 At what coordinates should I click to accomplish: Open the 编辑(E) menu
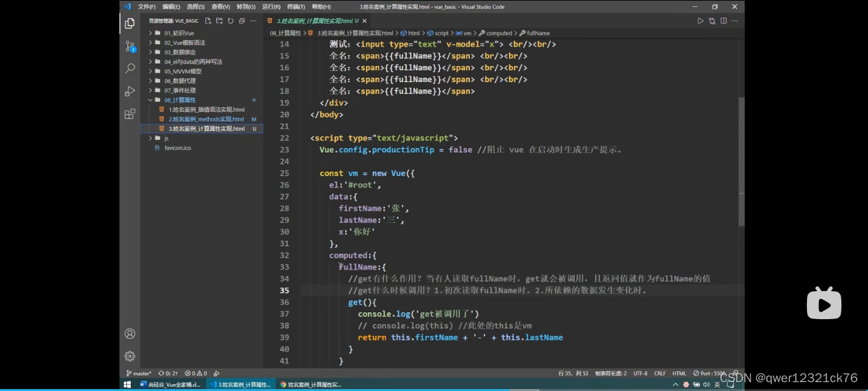pos(171,6)
